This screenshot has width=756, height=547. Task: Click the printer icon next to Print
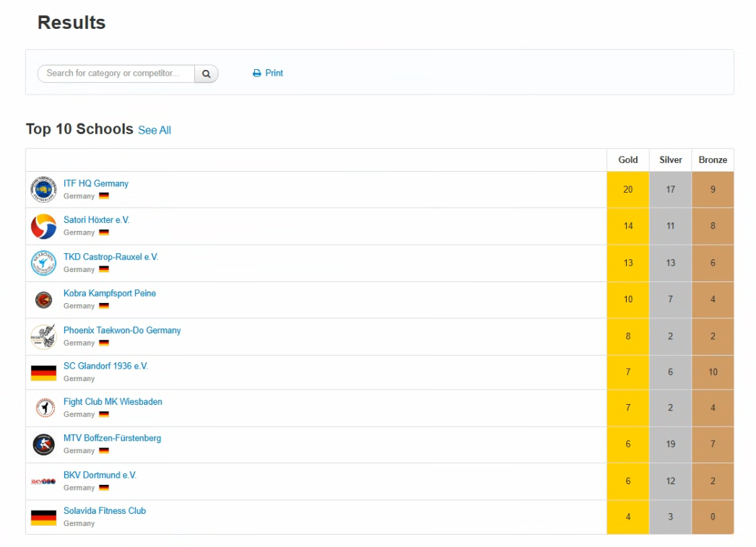[x=256, y=74]
